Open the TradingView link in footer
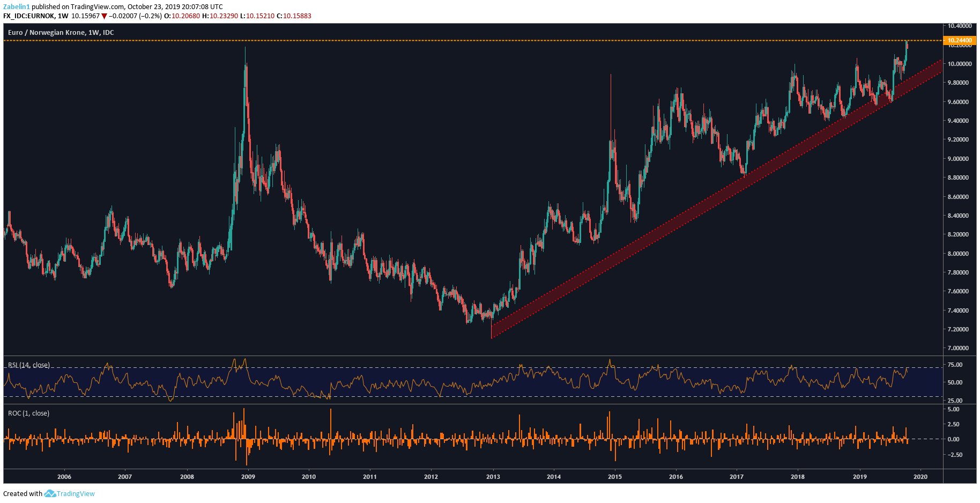This screenshot has height=503, width=980. pyautogui.click(x=76, y=493)
